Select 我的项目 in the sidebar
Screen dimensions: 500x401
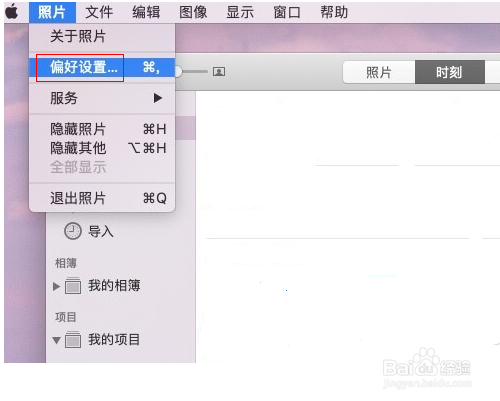(114, 340)
